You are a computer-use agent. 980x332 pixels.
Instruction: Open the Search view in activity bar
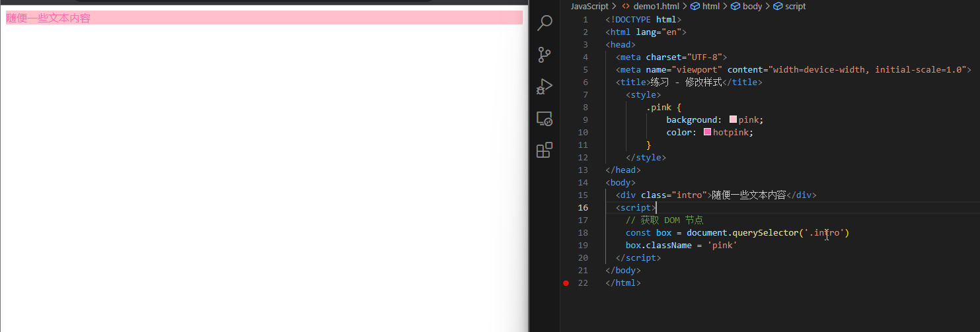[x=545, y=23]
